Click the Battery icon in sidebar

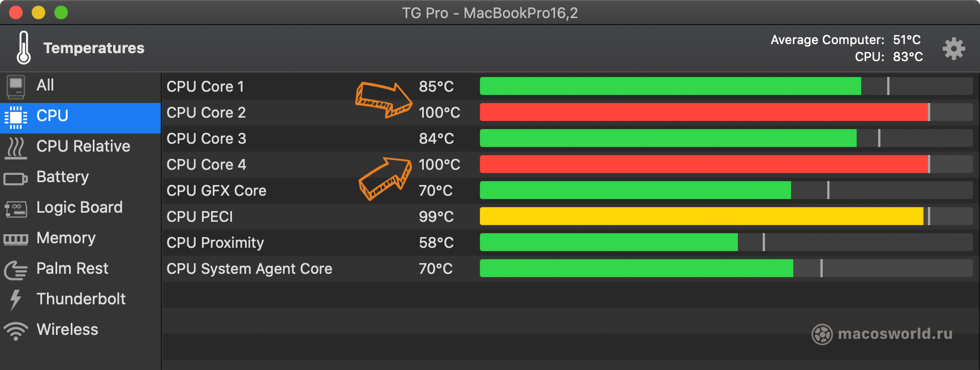16,179
